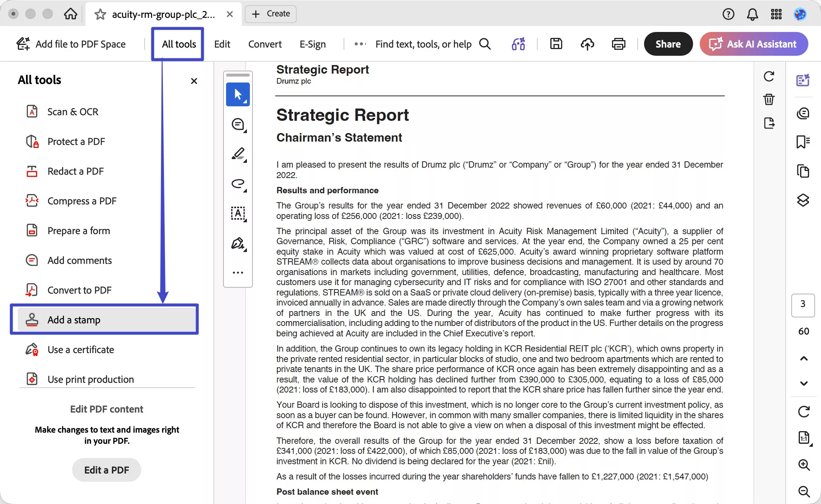Rotate page using the top rotate icon

point(769,76)
